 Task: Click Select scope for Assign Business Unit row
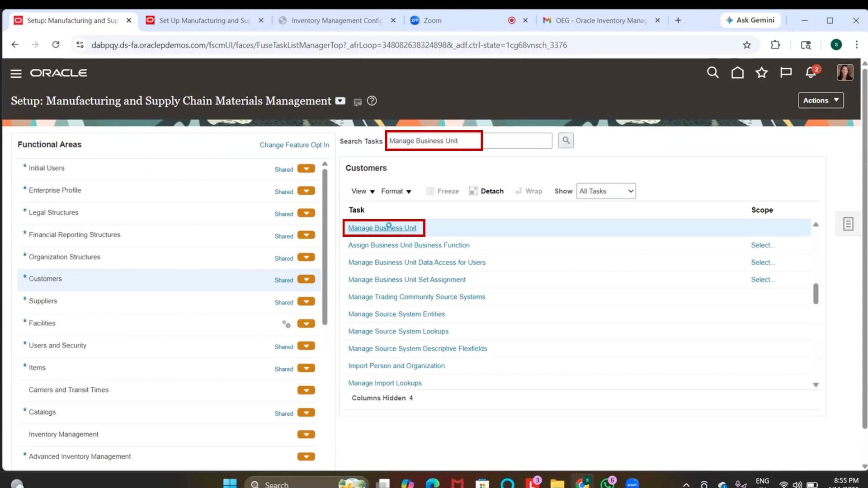pos(763,245)
